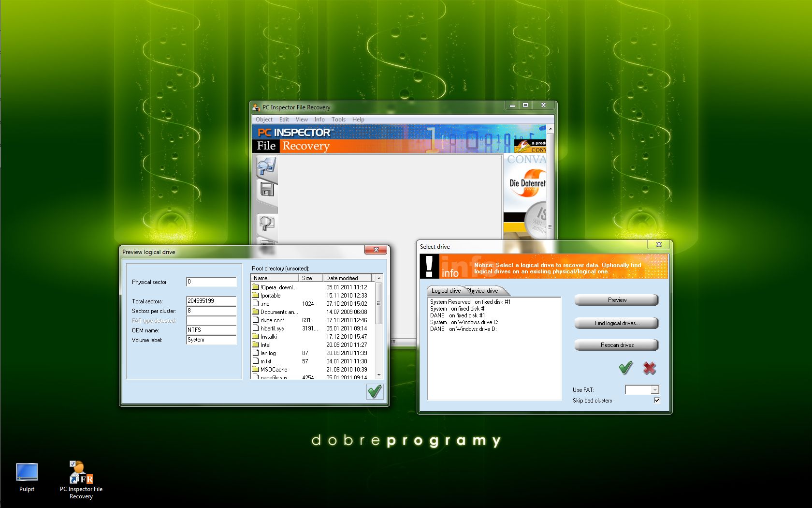
Task: Click the Rescan drives button
Action: point(617,345)
